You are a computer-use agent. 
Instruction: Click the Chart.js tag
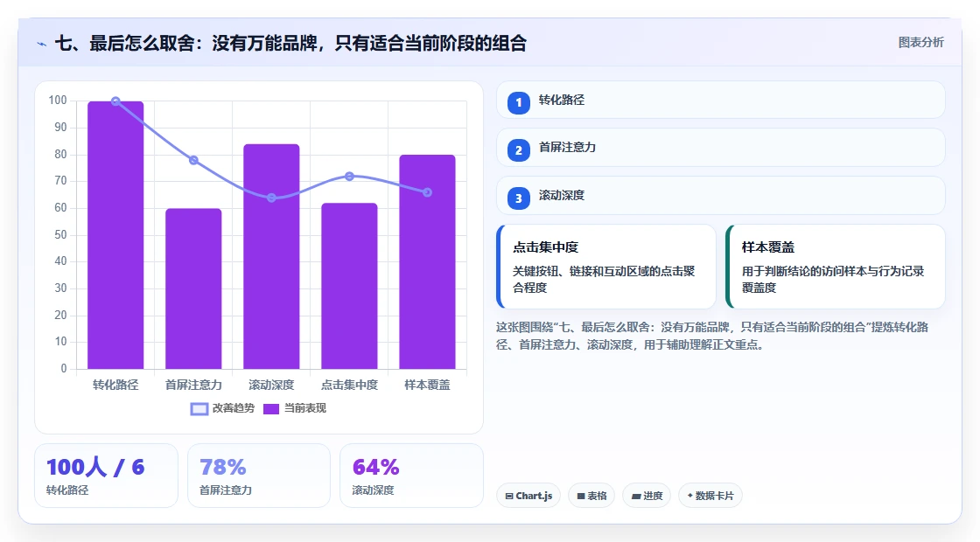[x=528, y=496]
